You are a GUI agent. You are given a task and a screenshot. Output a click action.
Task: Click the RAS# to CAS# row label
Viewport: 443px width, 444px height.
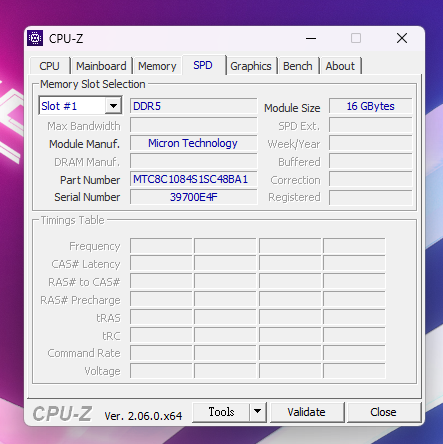[x=84, y=282]
